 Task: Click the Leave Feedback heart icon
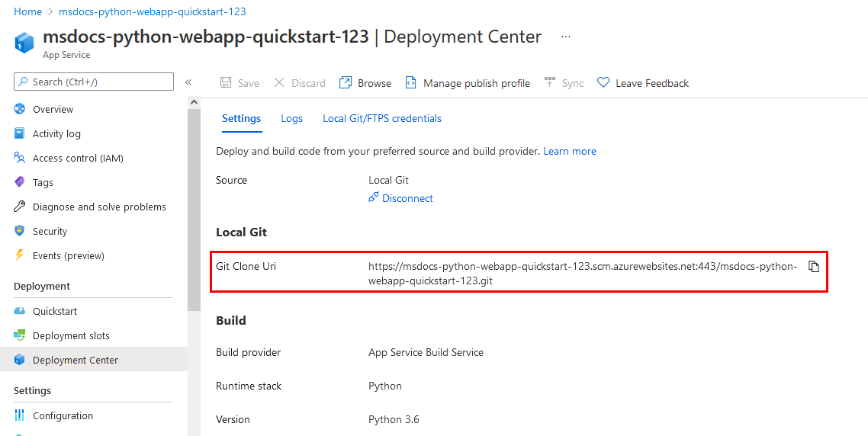point(603,83)
